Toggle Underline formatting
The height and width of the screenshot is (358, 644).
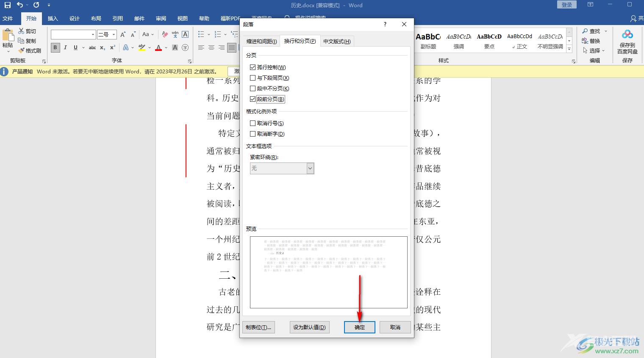[x=75, y=48]
